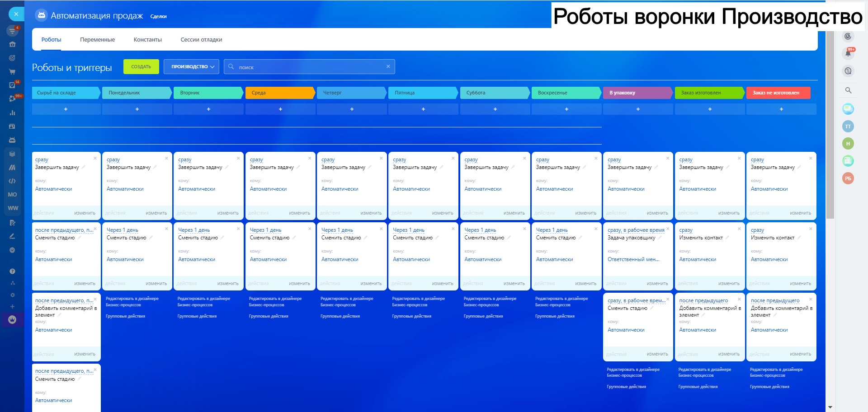Switch to the Константы tab
The height and width of the screenshot is (412, 868).
(x=148, y=40)
